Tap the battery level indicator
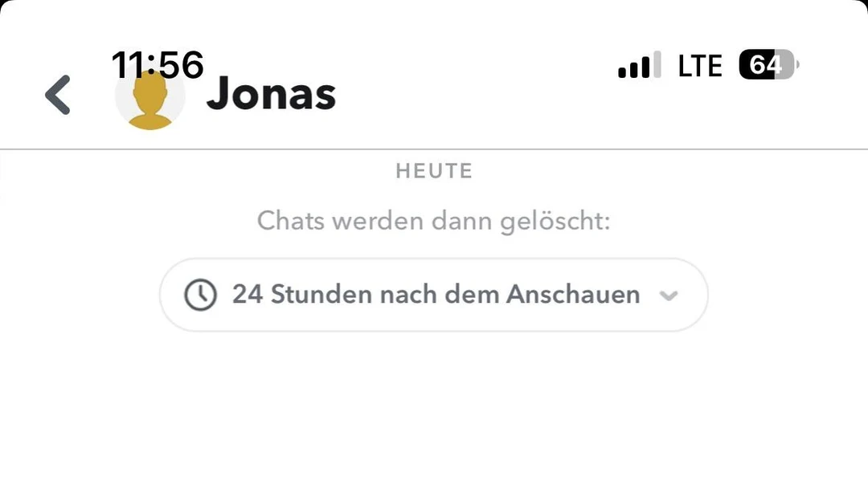Image resolution: width=868 pixels, height=489 pixels. [x=768, y=65]
